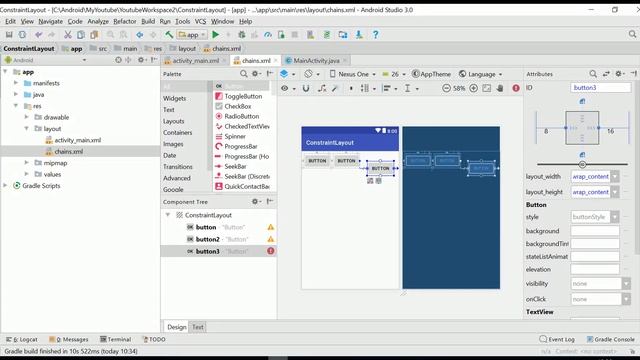The height and width of the screenshot is (360, 640).
Task: Click the Zoom to Fit icon
Action: [487, 88]
